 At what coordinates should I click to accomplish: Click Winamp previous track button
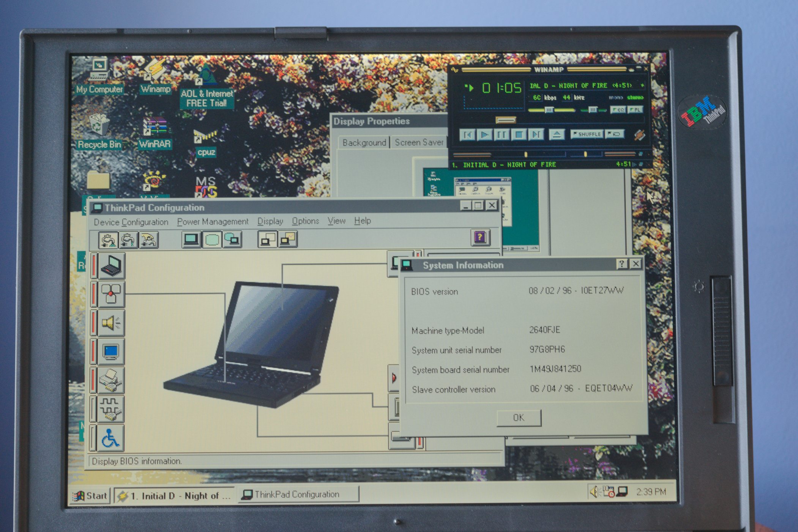pyautogui.click(x=468, y=135)
